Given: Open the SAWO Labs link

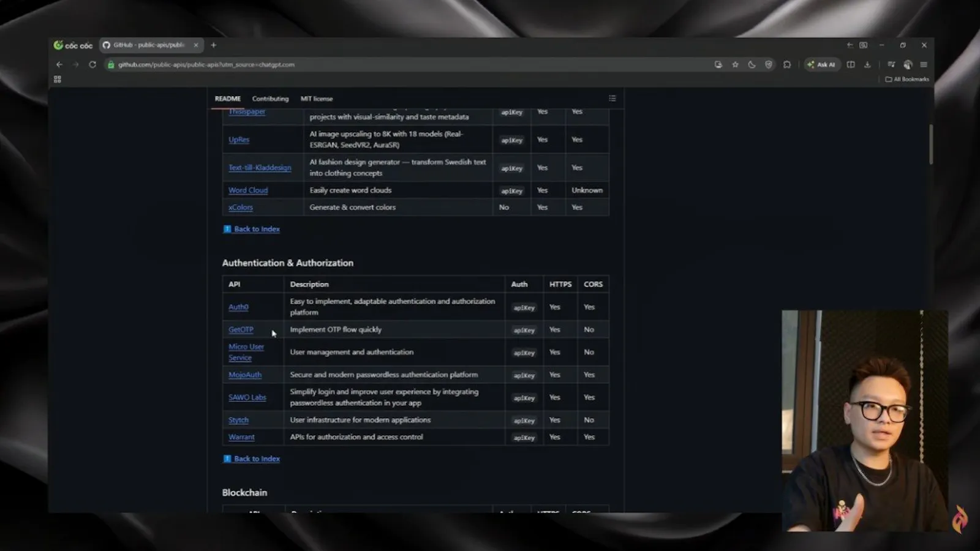Looking at the screenshot, I should pos(247,397).
